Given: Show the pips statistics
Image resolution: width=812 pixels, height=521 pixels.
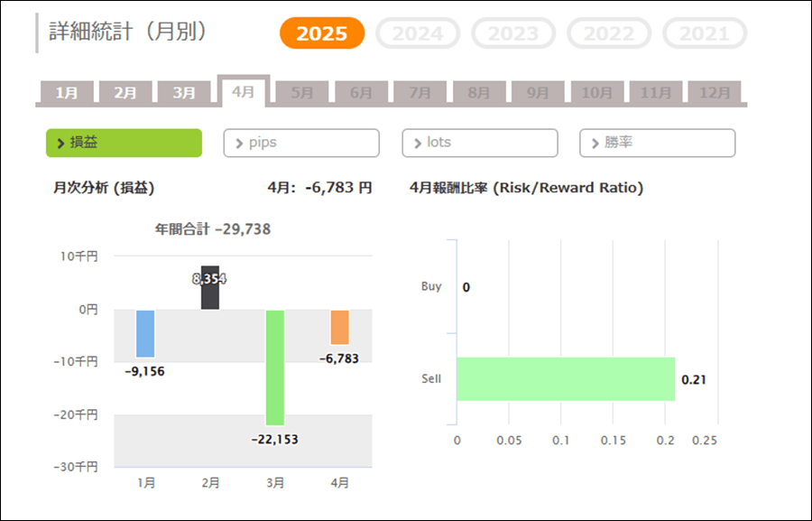Looking at the screenshot, I should (x=301, y=143).
